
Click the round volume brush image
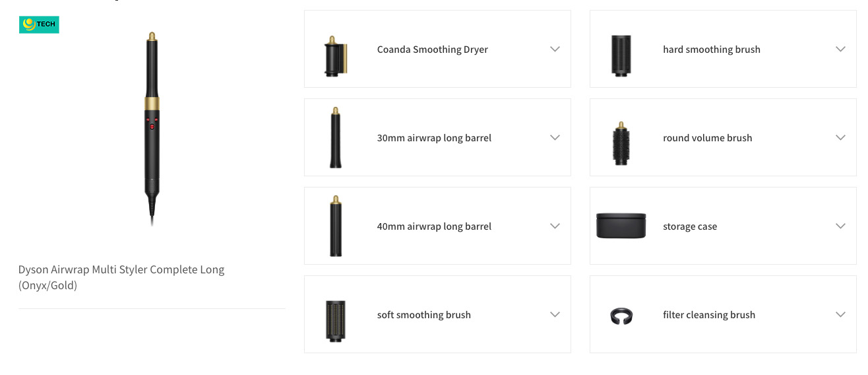point(621,143)
